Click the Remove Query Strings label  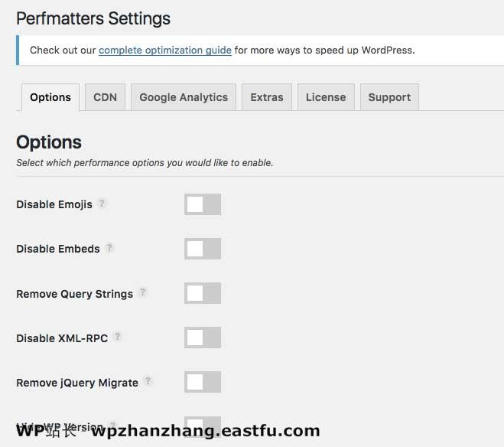[x=75, y=294]
